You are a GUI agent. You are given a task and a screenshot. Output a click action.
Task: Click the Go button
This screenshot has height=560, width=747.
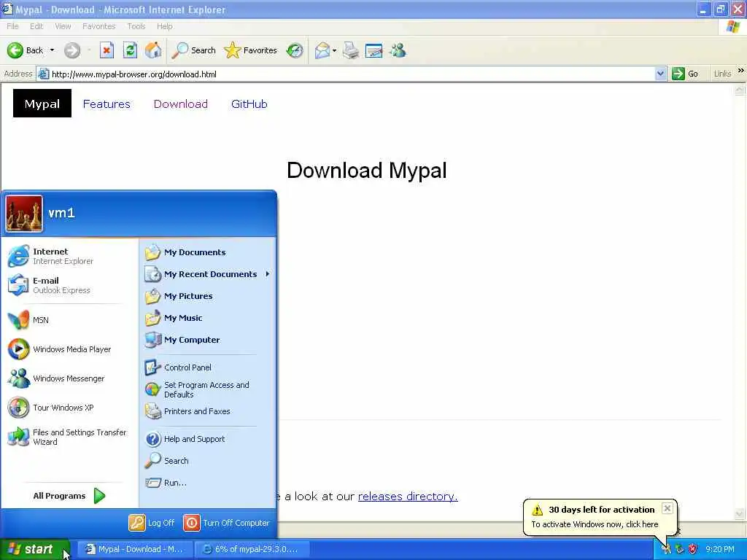coord(685,74)
